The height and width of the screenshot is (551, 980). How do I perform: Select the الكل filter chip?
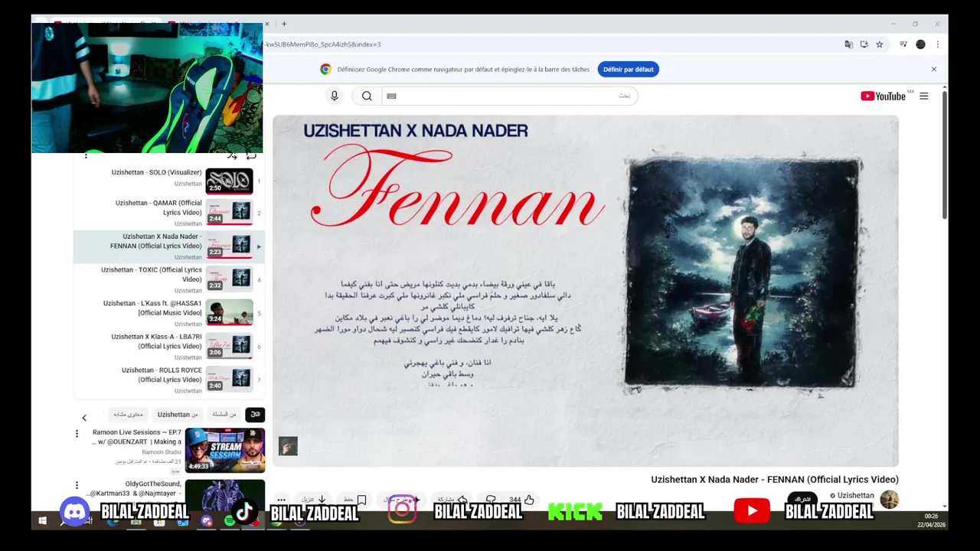255,415
